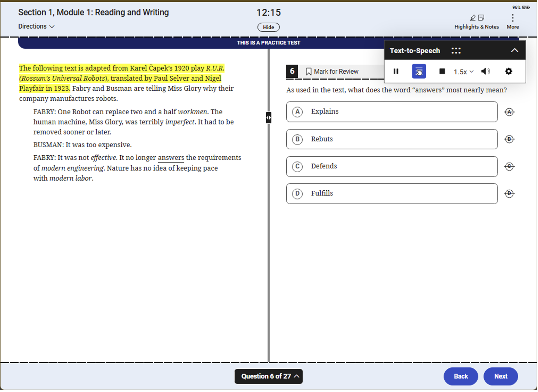Click the passage divider handle
Screen dimensions: 538x392
pyautogui.click(x=268, y=117)
